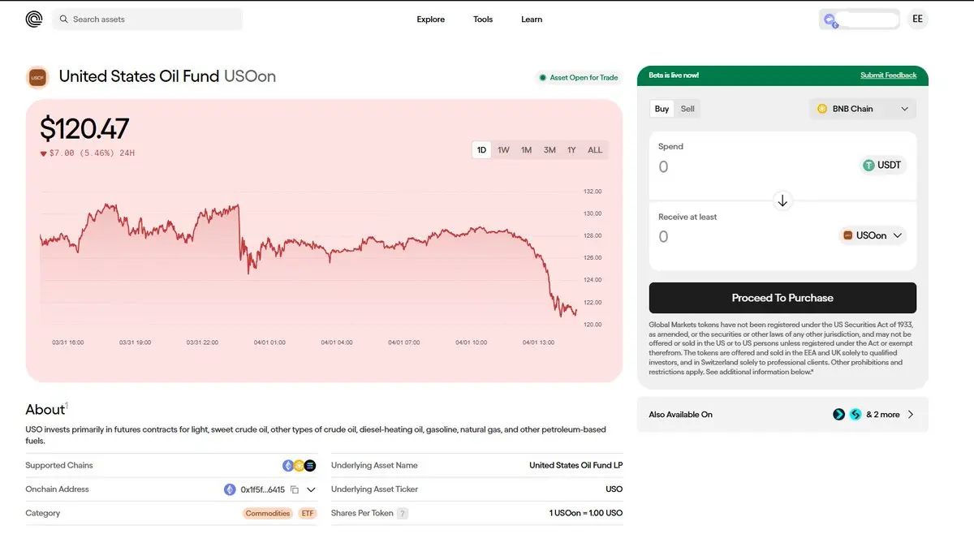
Task: Click the USDT token icon in Spend
Action: [869, 166]
